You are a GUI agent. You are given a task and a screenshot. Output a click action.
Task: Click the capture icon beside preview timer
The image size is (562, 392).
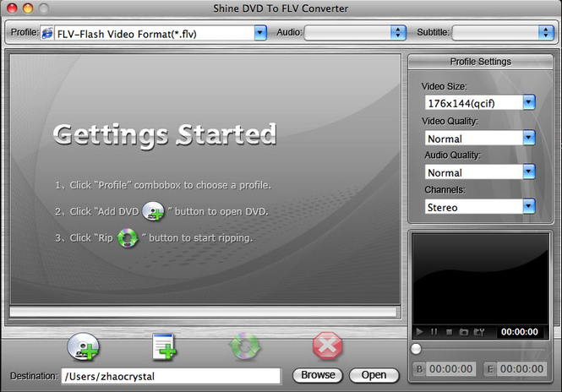[478, 332]
